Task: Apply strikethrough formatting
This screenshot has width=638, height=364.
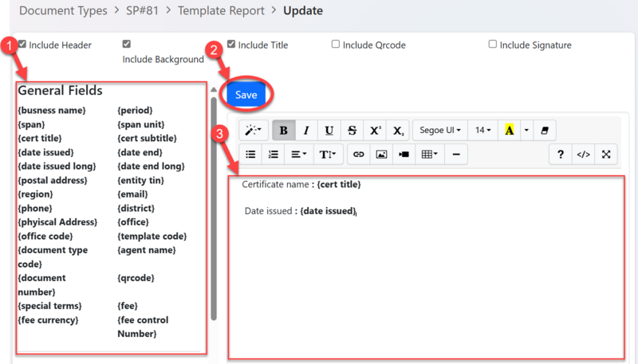Action: [352, 131]
